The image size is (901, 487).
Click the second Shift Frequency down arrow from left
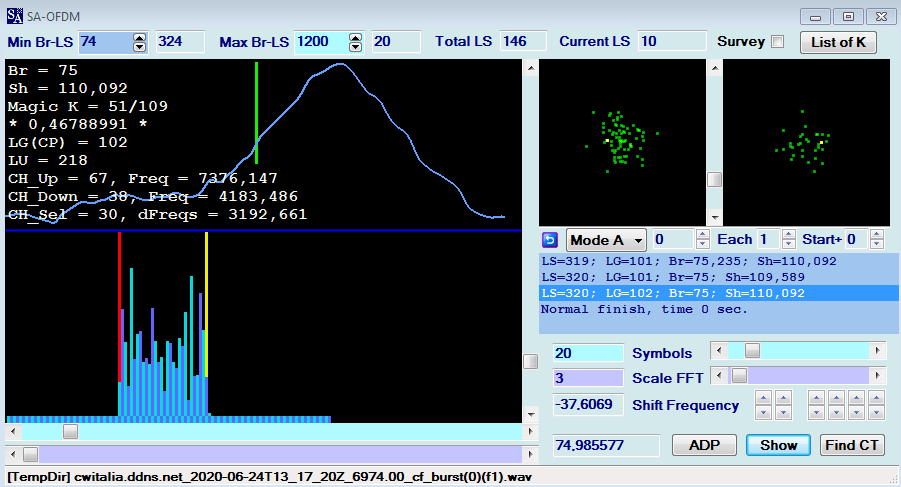click(x=784, y=412)
